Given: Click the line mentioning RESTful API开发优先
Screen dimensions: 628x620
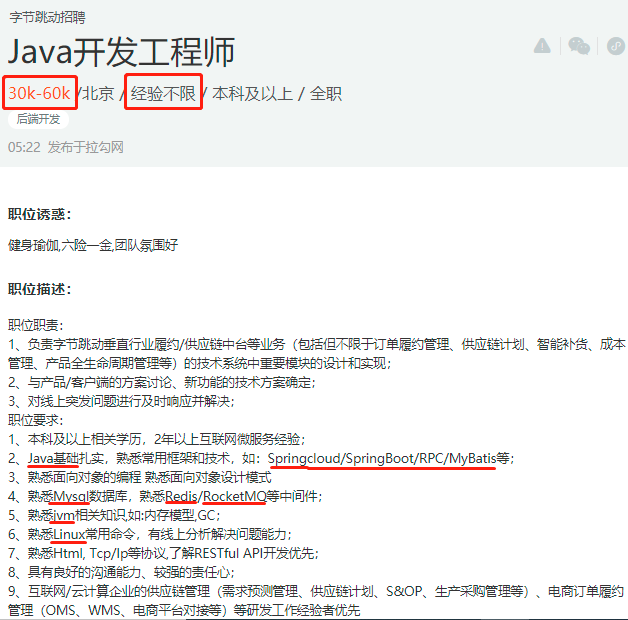Looking at the screenshot, I should tap(163, 553).
